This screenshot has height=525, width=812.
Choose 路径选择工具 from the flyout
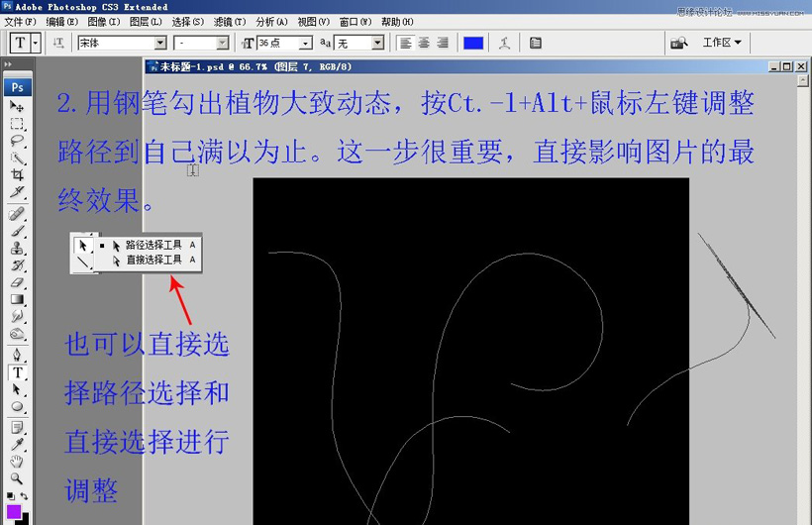coord(149,245)
